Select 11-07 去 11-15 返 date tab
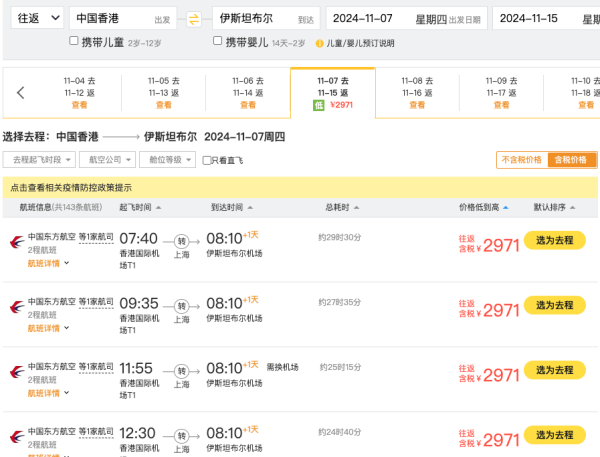Screen dimensions: 600x457 click(x=333, y=93)
